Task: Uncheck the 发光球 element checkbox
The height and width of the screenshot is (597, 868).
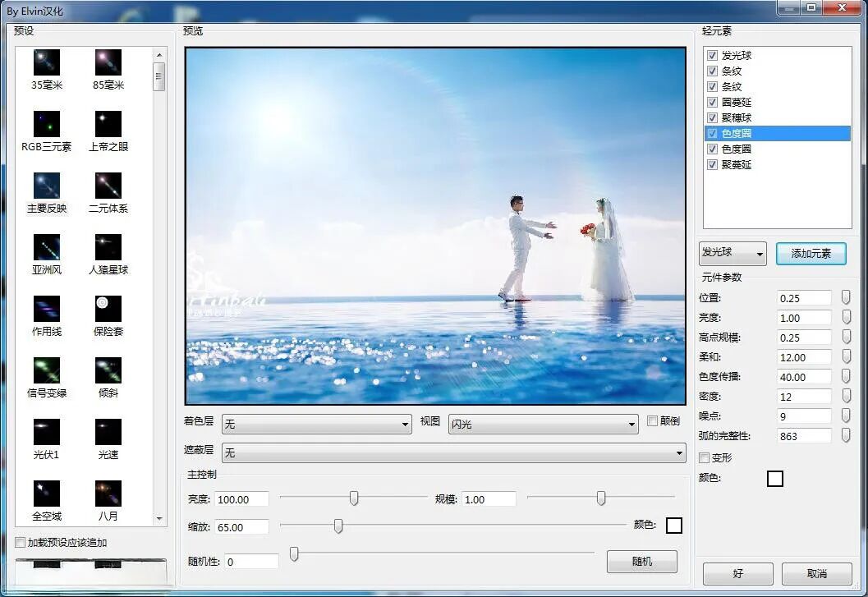Action: (712, 56)
